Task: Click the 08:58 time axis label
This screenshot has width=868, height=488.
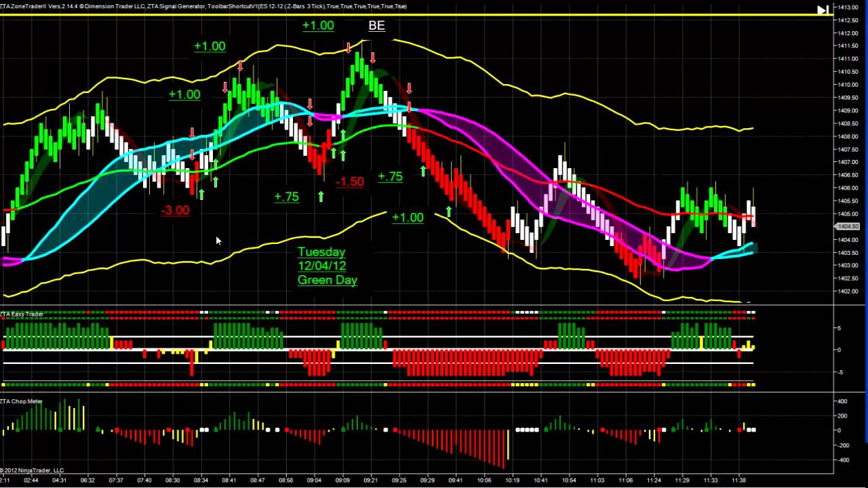Action: coord(286,480)
